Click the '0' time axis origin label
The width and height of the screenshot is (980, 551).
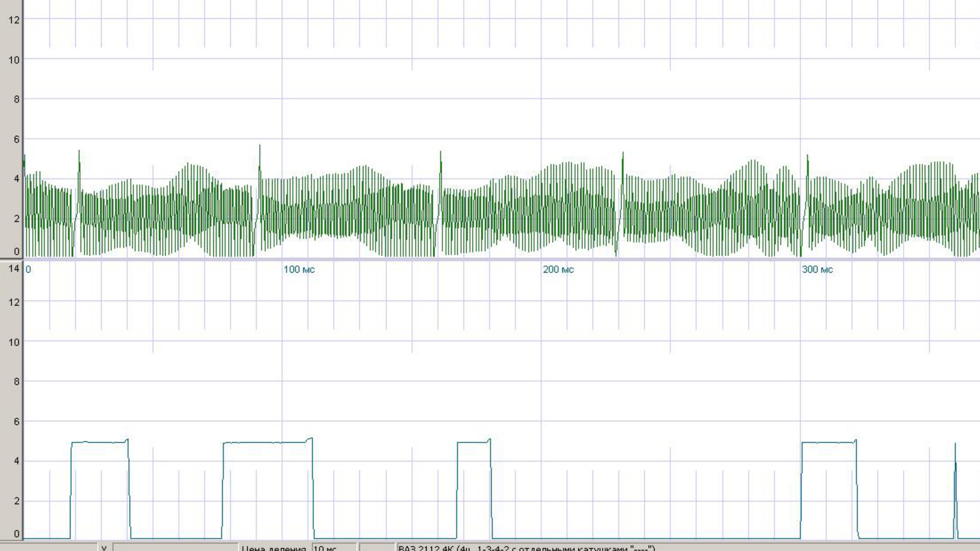(28, 270)
